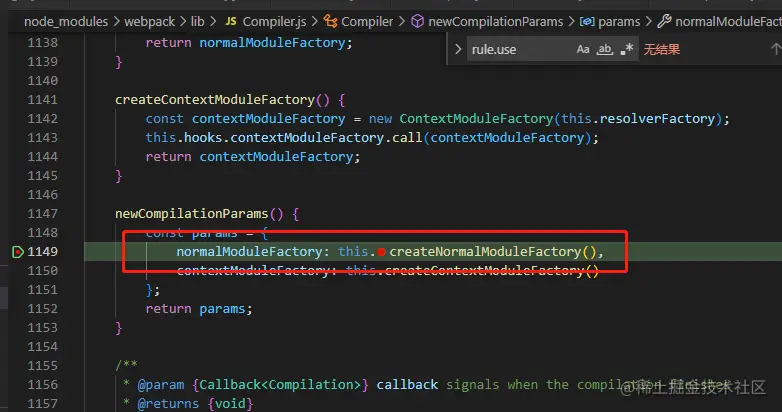
Task: Select the lib breadcrumb folder
Action: pyautogui.click(x=197, y=21)
